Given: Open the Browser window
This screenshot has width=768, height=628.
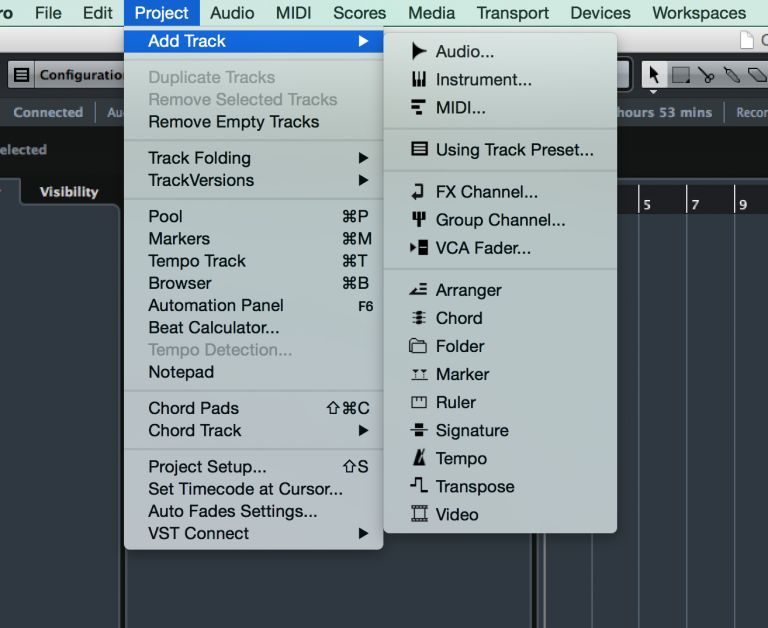Looking at the screenshot, I should (253, 283).
